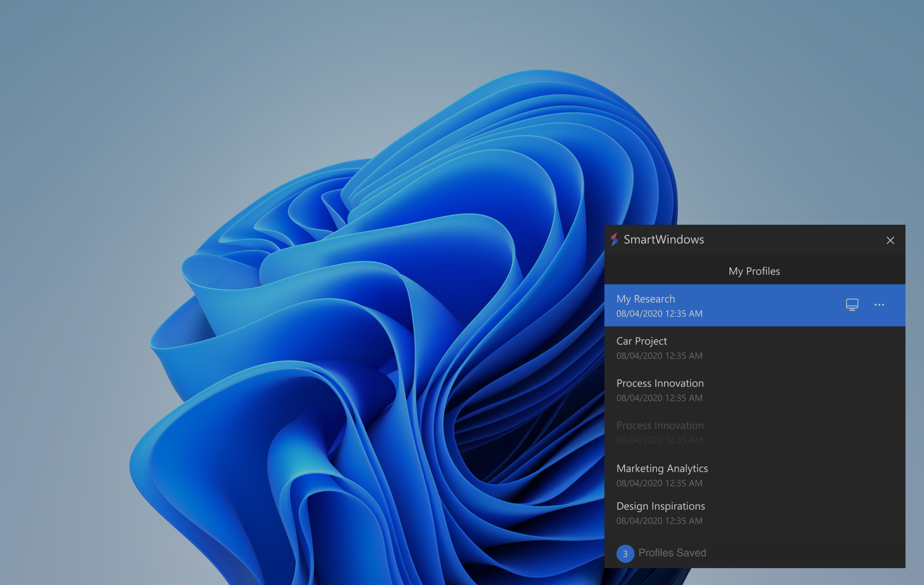Click the date below Design Inspirations
Viewport: 924px width, 585px height.
pyautogui.click(x=659, y=521)
